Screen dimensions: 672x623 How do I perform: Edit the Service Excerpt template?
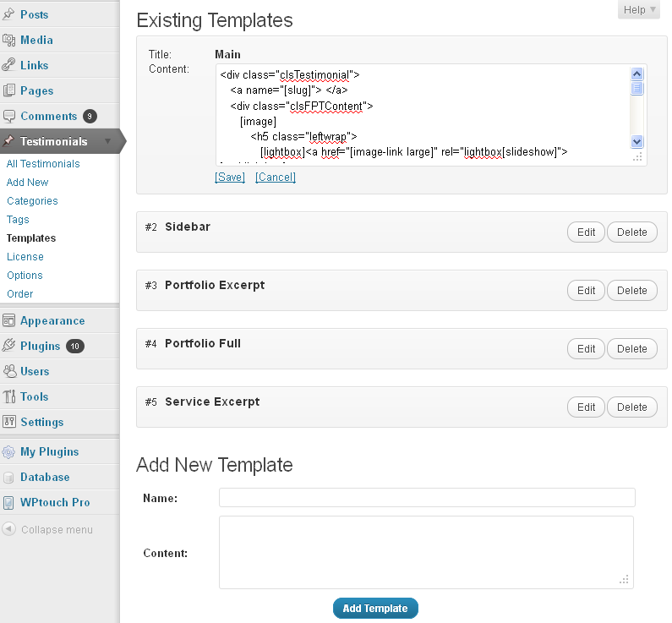(x=586, y=407)
